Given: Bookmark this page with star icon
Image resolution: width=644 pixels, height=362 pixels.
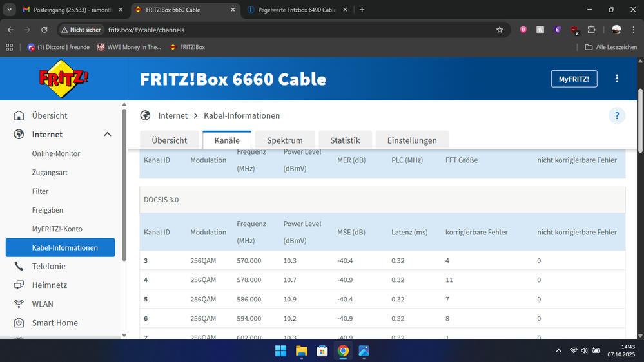Looking at the screenshot, I should (x=500, y=30).
